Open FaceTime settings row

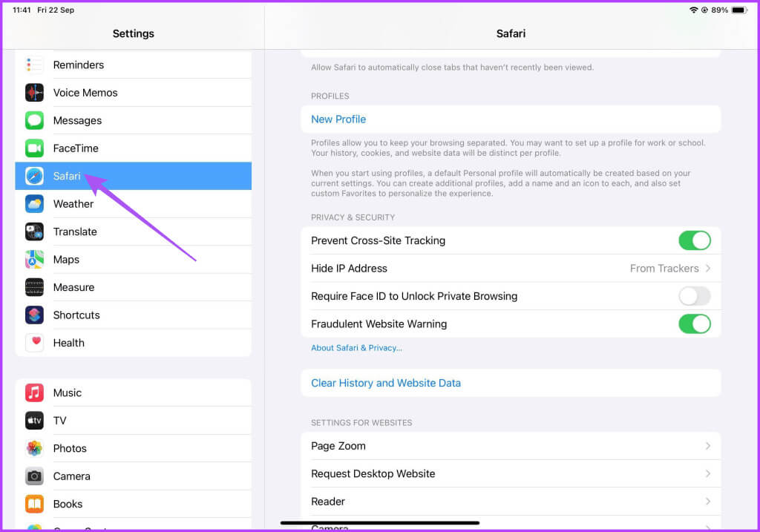click(134, 148)
